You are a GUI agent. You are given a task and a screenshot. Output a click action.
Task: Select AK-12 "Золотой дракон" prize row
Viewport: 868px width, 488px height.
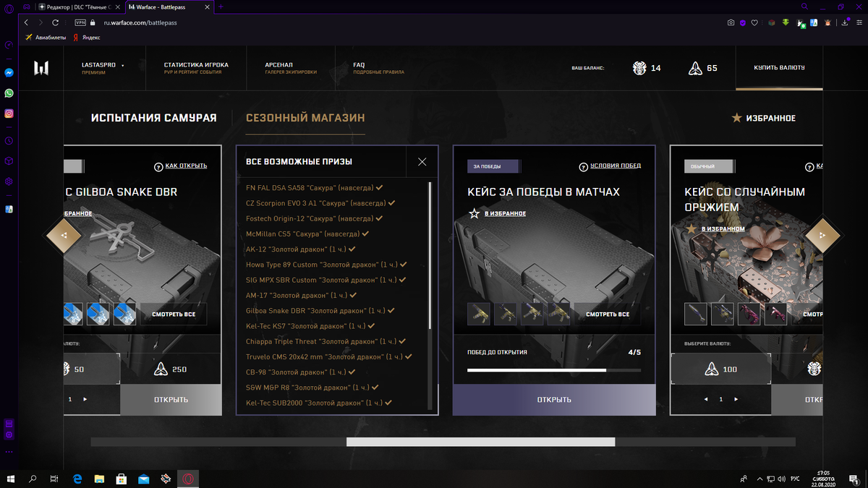(x=301, y=249)
